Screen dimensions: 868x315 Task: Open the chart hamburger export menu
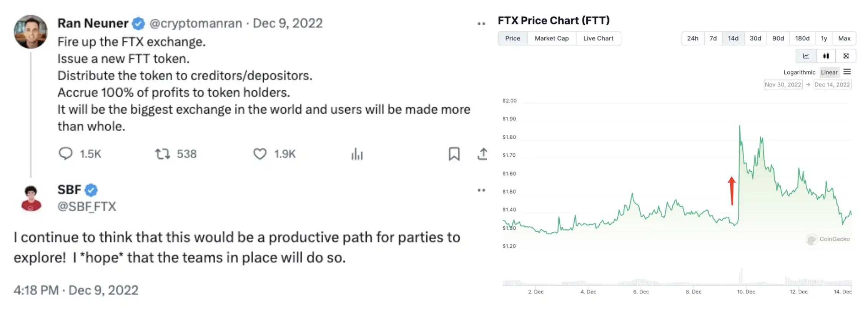[x=847, y=72]
